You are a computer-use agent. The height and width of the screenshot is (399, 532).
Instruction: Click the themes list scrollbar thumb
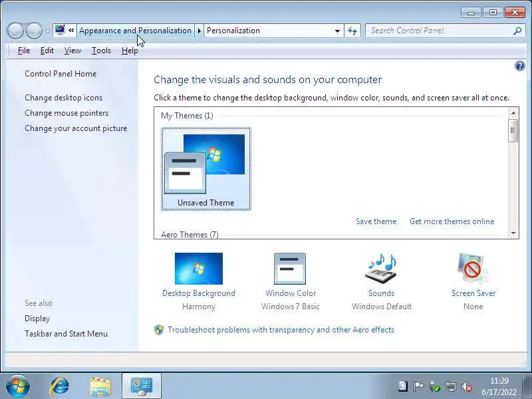513,130
